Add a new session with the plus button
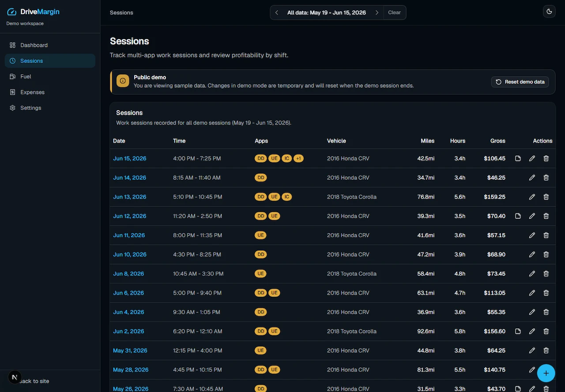Image resolution: width=565 pixels, height=392 pixels. tap(546, 373)
